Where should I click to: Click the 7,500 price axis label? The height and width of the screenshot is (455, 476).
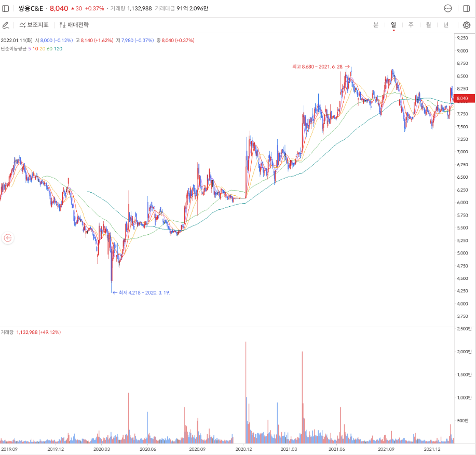[x=463, y=127]
